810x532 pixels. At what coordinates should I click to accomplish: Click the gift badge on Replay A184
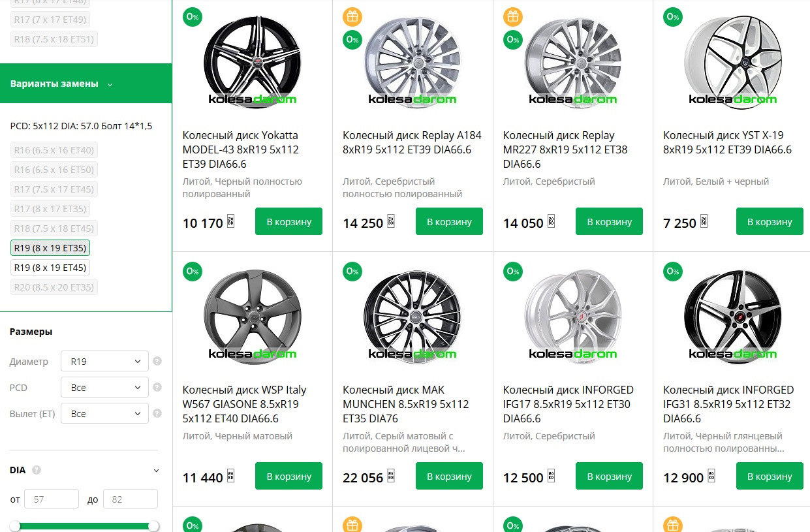coord(352,17)
